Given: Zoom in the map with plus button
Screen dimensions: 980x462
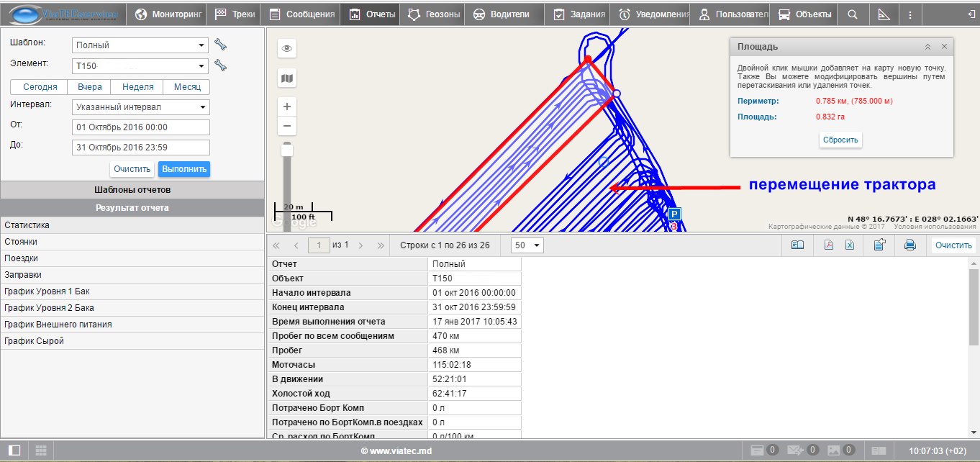Looking at the screenshot, I should pos(287,107).
